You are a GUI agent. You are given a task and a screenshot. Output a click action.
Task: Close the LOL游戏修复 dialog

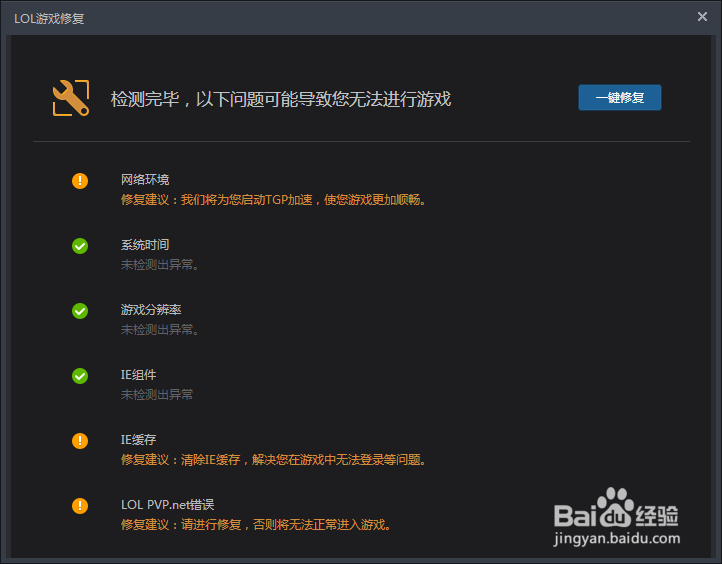pyautogui.click(x=702, y=17)
